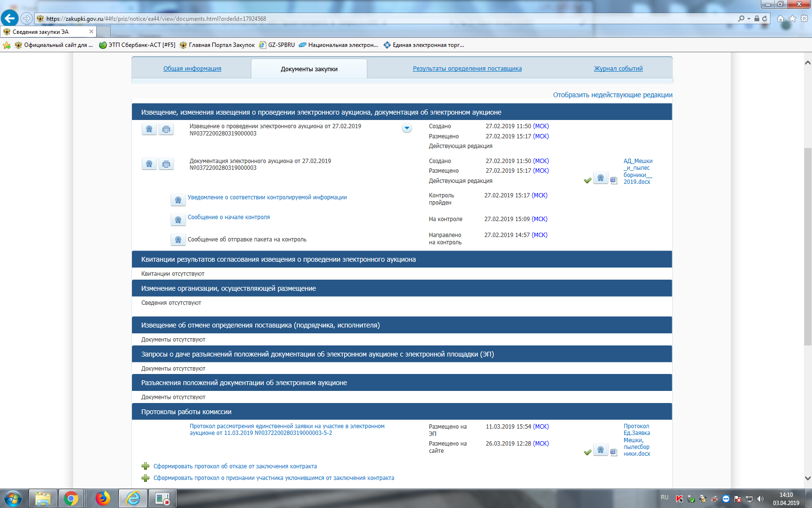Click browser back arrow button
The image size is (812, 508).
click(x=10, y=18)
